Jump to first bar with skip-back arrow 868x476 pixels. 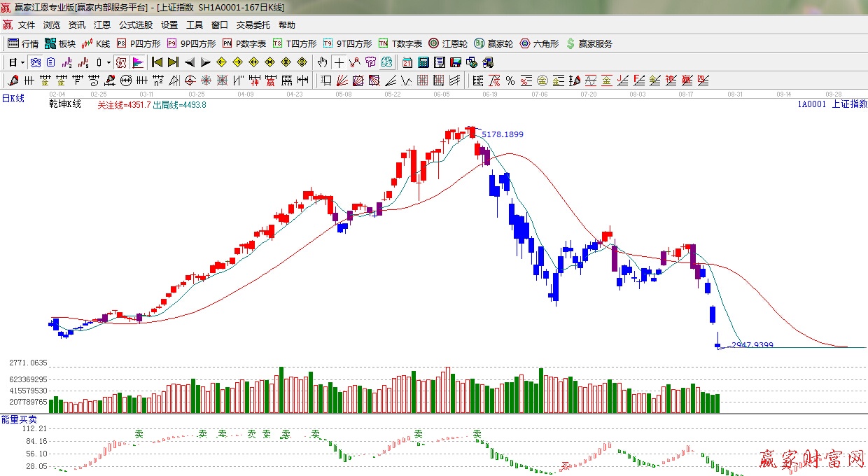pos(157,62)
